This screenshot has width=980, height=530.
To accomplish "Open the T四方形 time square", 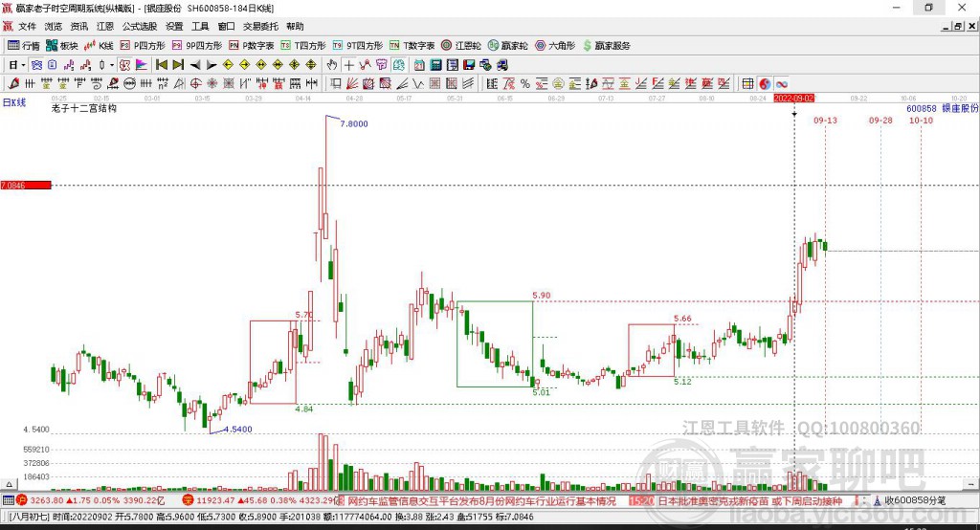I will [303, 46].
